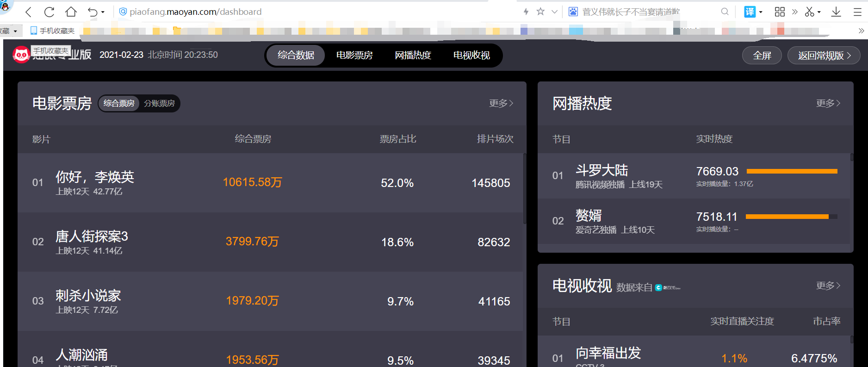Image resolution: width=868 pixels, height=367 pixels.
Task: Click the undo/restore arrow icon
Action: [x=93, y=12]
